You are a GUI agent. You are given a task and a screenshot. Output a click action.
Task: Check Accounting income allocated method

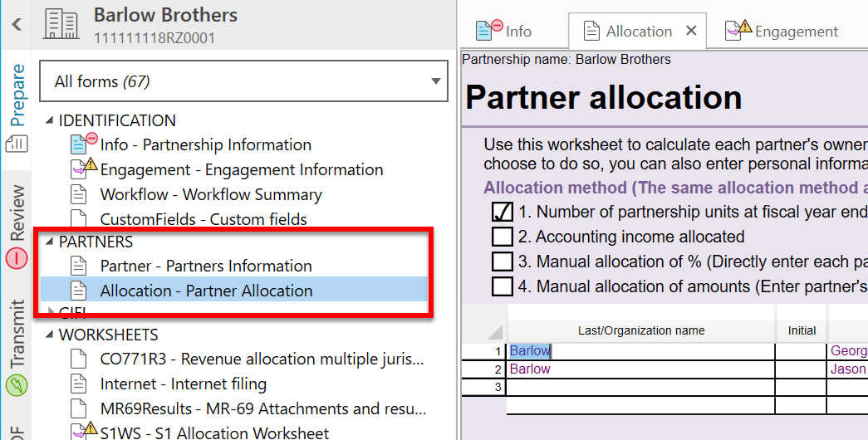502,237
